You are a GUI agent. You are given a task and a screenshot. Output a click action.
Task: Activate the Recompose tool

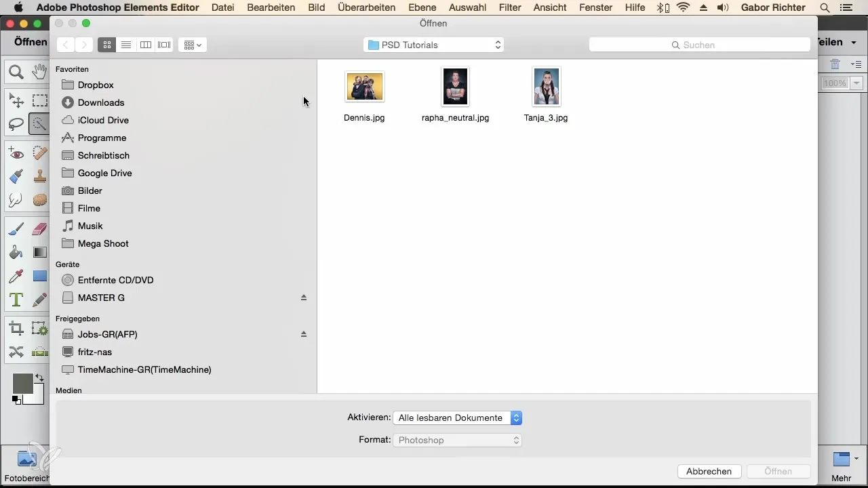coord(39,329)
